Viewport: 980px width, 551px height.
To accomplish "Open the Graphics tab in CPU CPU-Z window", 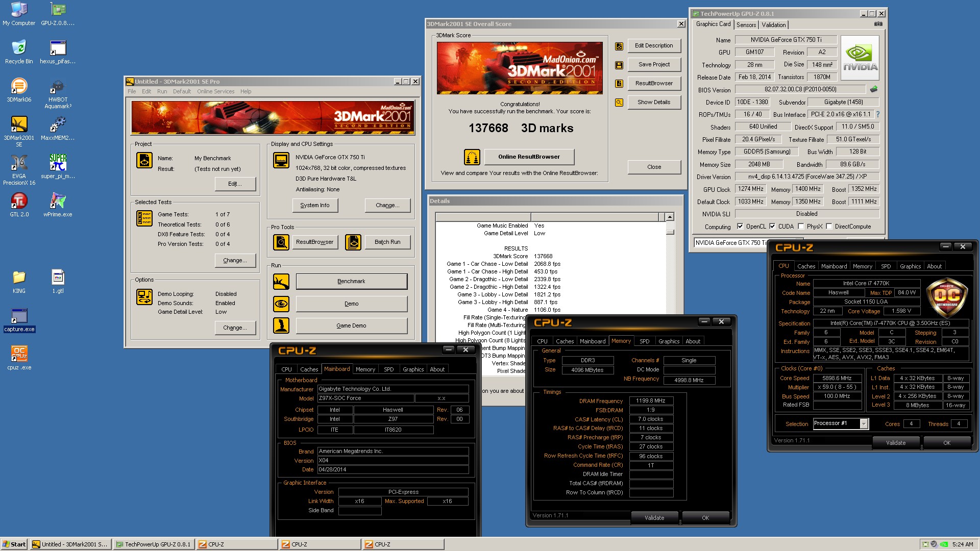I will tap(910, 266).
